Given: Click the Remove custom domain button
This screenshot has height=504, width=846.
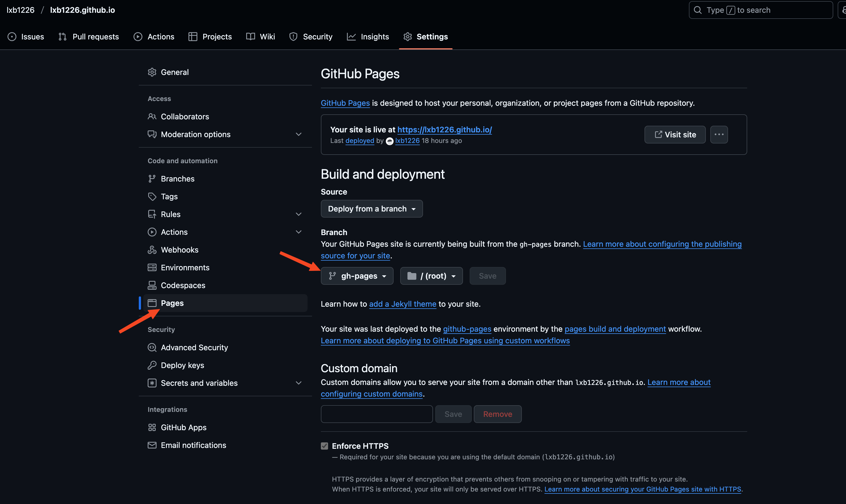Looking at the screenshot, I should pos(498,414).
